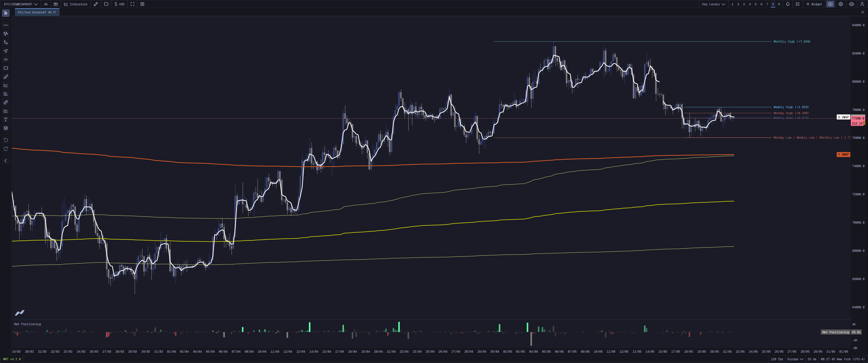This screenshot has height=363, width=868.
Task: Redo the last drawing action
Action: (6, 149)
